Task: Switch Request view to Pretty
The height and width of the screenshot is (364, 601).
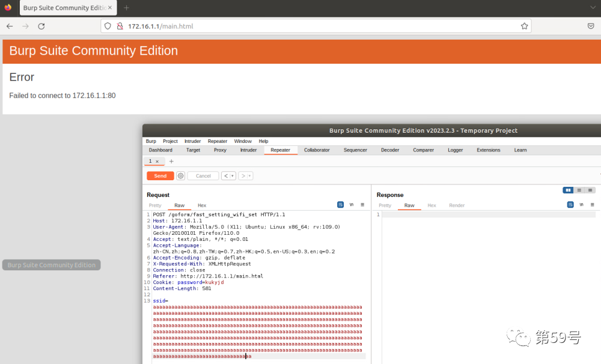Action: pos(155,205)
